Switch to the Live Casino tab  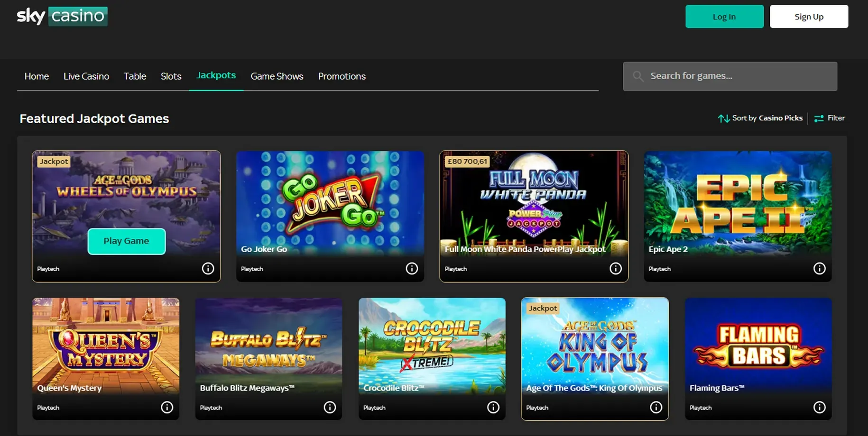pos(86,76)
